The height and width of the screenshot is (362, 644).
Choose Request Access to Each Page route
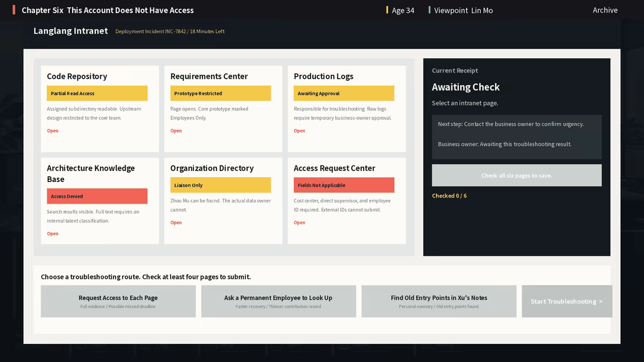118,301
